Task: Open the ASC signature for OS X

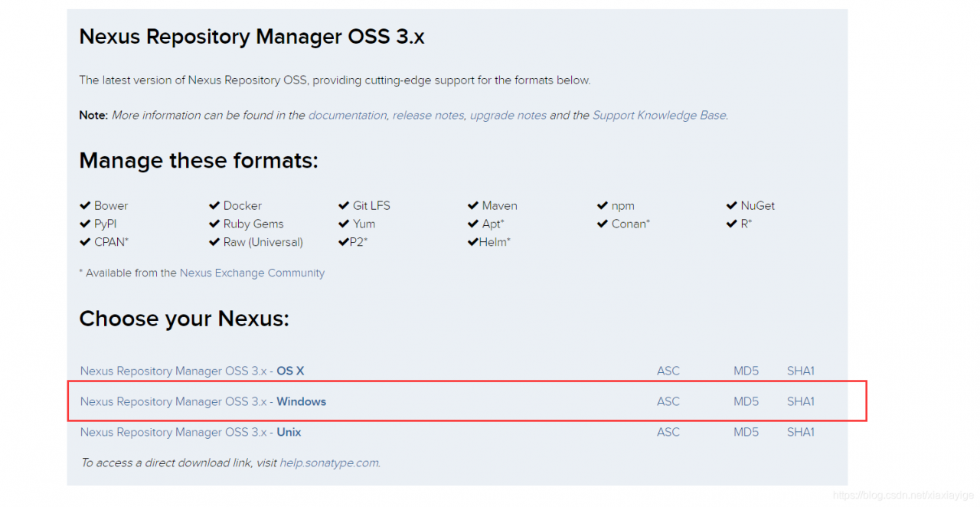Action: 668,371
